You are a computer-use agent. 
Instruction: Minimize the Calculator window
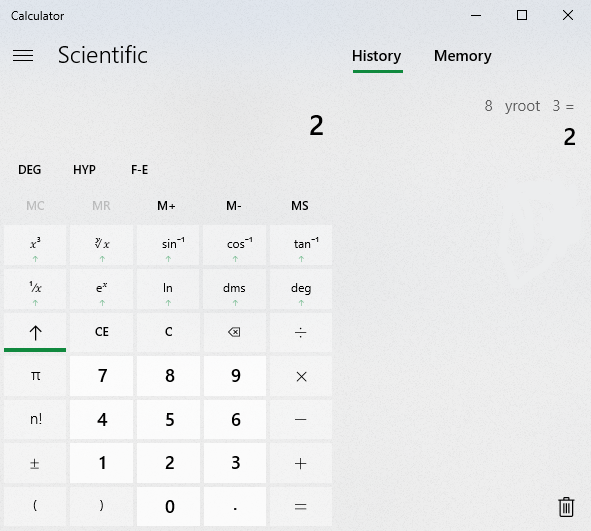(476, 15)
